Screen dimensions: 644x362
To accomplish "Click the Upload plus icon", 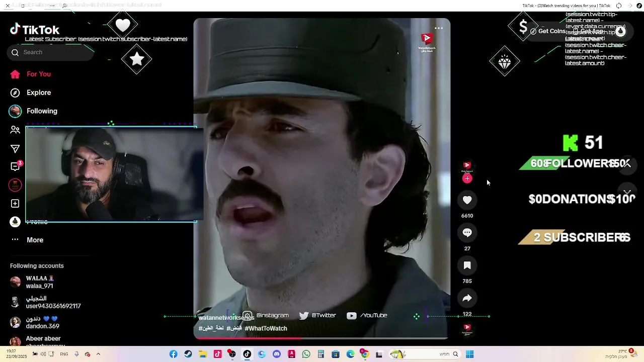I will click(15, 204).
